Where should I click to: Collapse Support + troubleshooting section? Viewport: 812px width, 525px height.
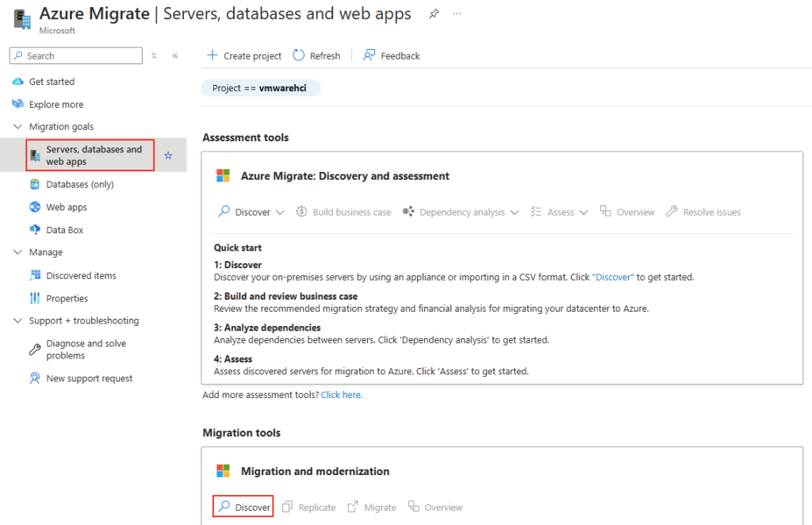[17, 320]
